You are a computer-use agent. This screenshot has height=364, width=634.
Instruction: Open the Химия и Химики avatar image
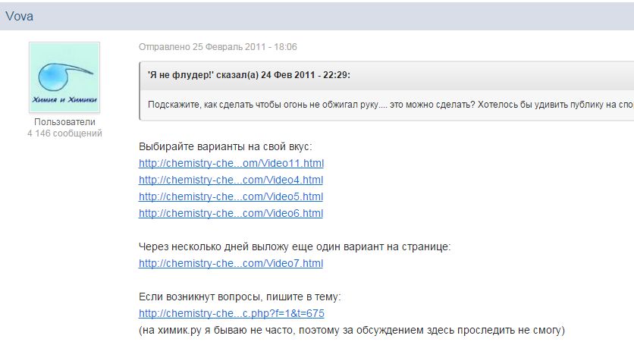(64, 77)
